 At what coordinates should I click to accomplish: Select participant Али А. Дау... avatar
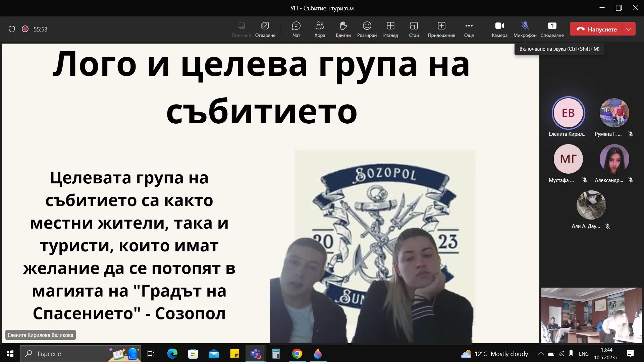click(591, 205)
